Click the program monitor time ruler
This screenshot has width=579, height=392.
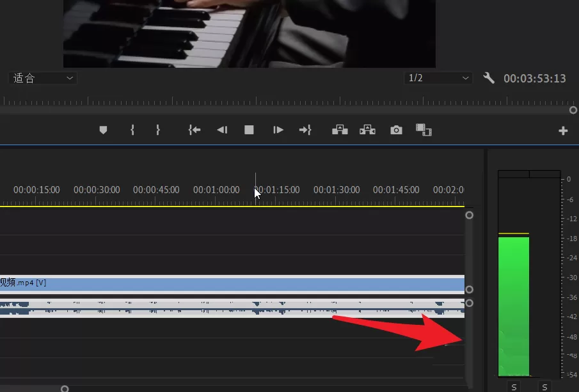(x=288, y=101)
